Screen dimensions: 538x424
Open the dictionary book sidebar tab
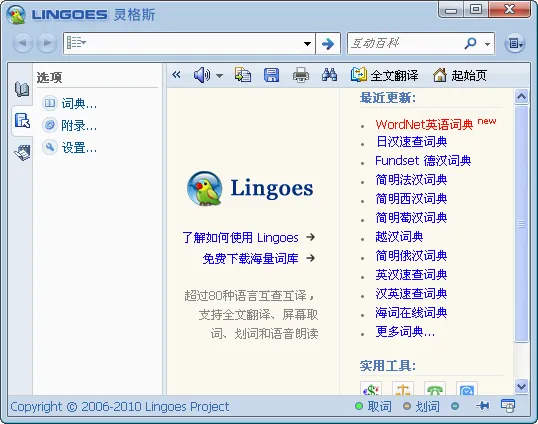(22, 89)
